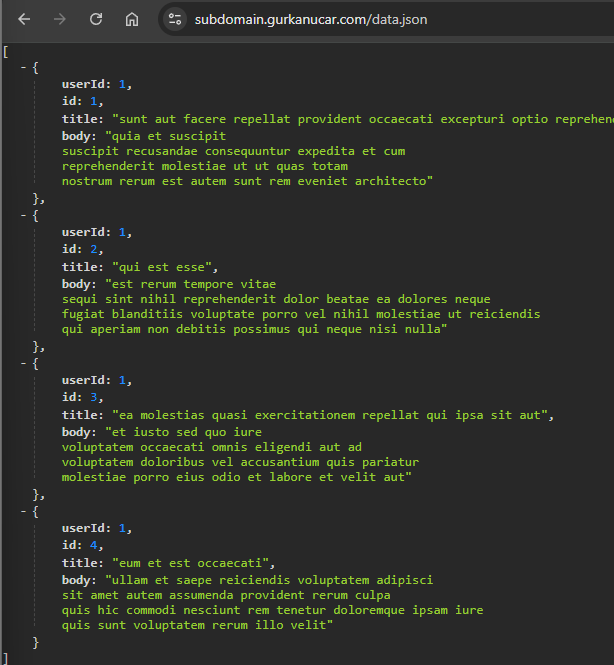Go back to previous page
The image size is (614, 665).
click(x=24, y=19)
